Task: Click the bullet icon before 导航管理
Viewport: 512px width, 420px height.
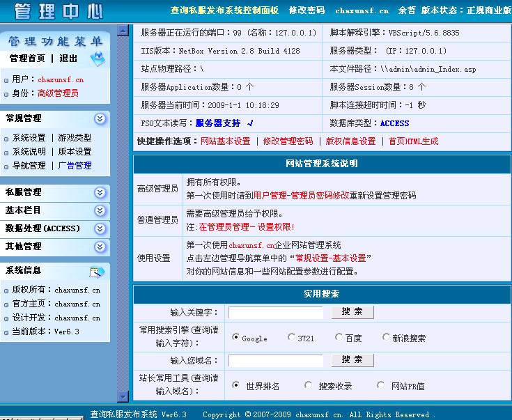Action: pos(7,166)
